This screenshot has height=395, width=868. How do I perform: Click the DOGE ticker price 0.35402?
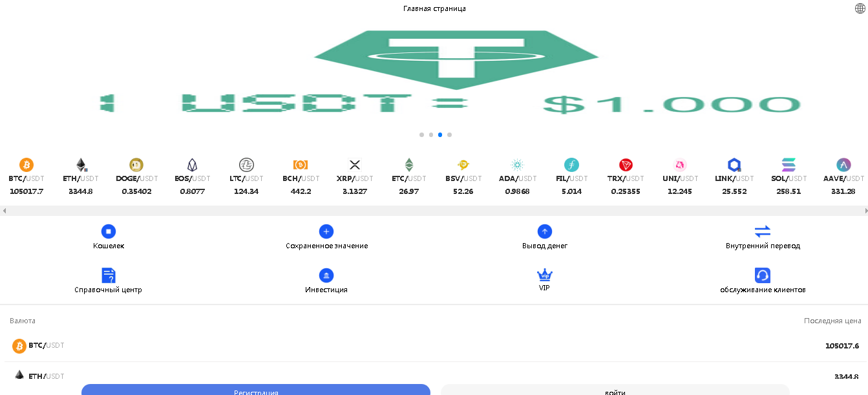[x=136, y=191]
